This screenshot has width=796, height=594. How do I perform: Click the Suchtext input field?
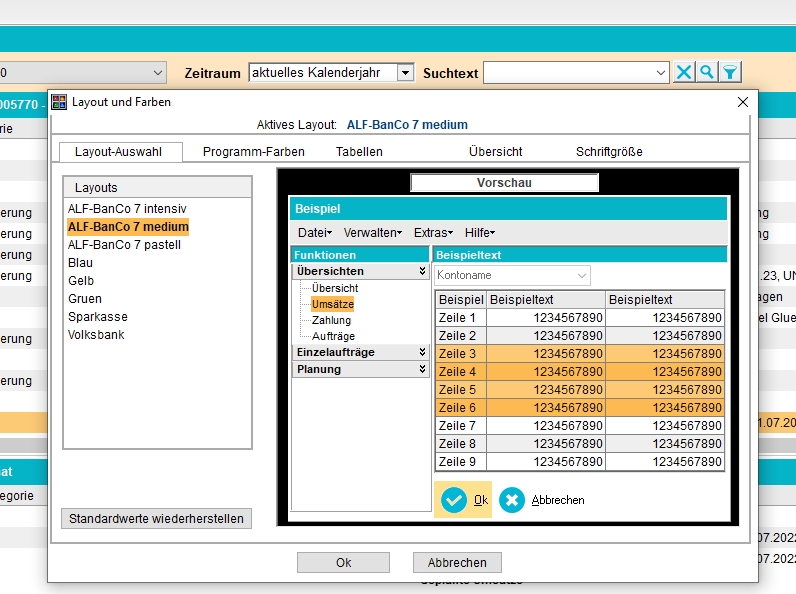tap(569, 73)
